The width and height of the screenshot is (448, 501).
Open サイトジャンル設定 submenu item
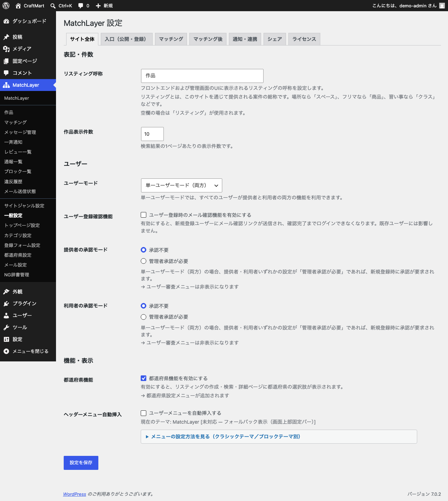pyautogui.click(x=28, y=206)
